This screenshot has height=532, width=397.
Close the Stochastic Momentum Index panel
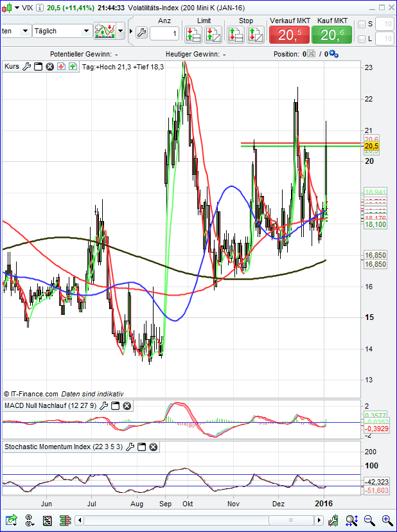154,447
